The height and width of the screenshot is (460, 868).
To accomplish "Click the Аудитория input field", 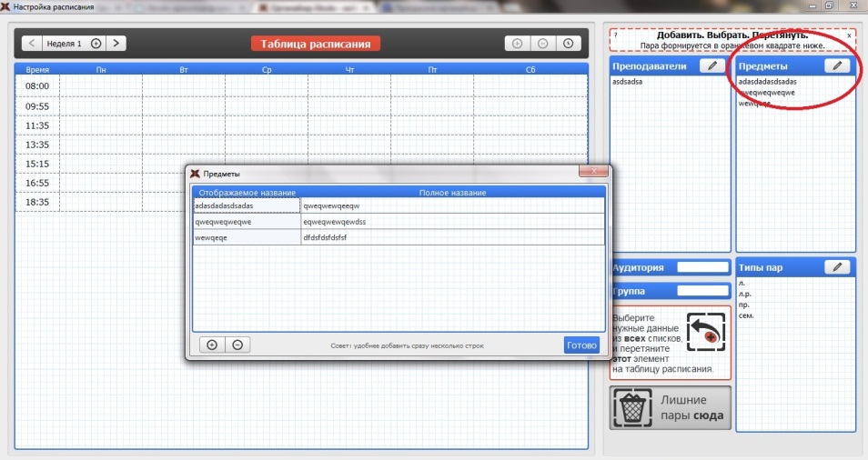I will 702,267.
